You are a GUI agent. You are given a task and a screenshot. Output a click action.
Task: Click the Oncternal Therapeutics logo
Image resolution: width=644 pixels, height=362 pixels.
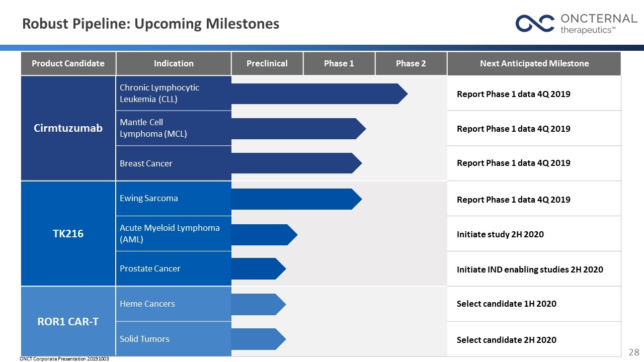point(576,24)
